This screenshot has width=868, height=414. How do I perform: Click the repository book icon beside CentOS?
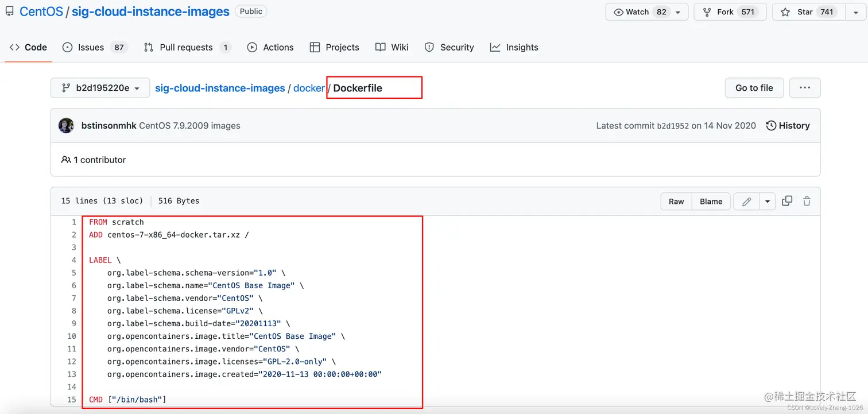pyautogui.click(x=9, y=11)
